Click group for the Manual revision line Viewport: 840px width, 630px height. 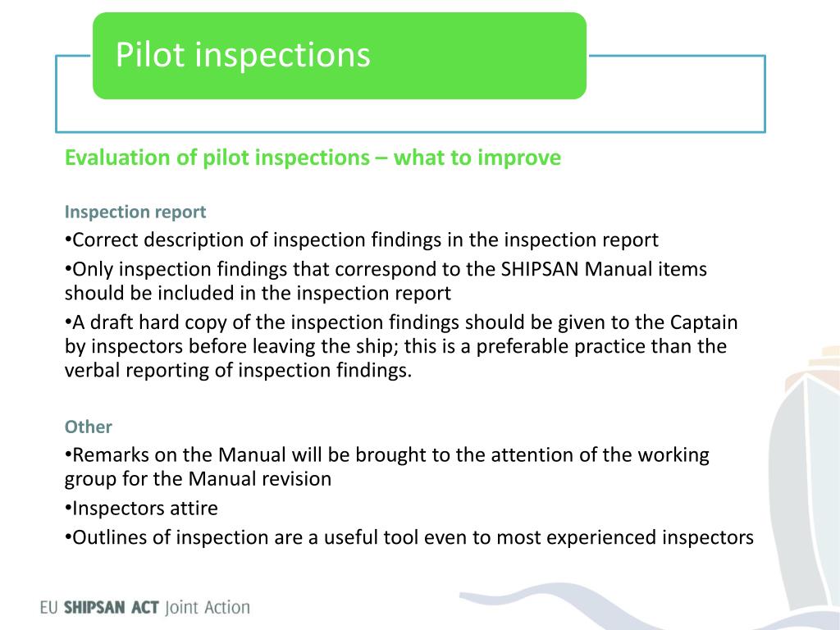point(199,478)
